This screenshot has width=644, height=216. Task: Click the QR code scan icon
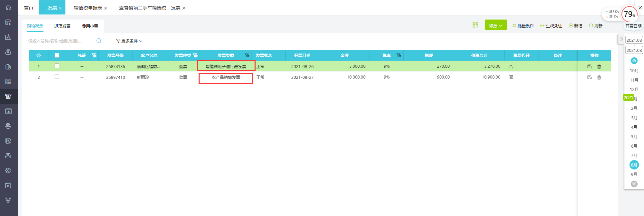475,25
